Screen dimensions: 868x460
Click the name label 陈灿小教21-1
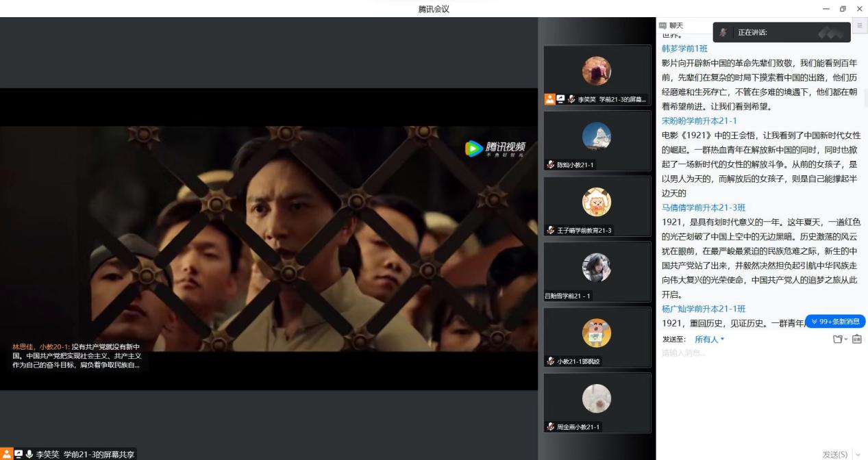click(575, 164)
